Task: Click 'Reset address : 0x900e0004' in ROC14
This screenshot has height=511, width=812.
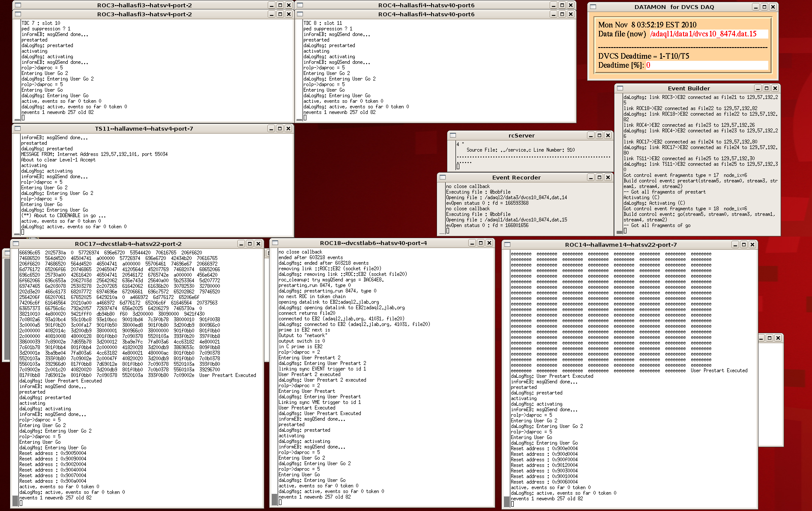Action: tap(544, 448)
